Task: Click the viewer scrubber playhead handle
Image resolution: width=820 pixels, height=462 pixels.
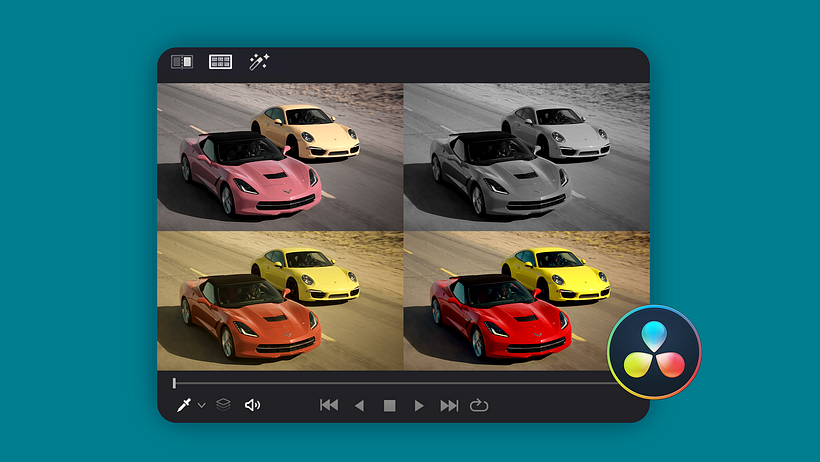Action: pos(174,383)
